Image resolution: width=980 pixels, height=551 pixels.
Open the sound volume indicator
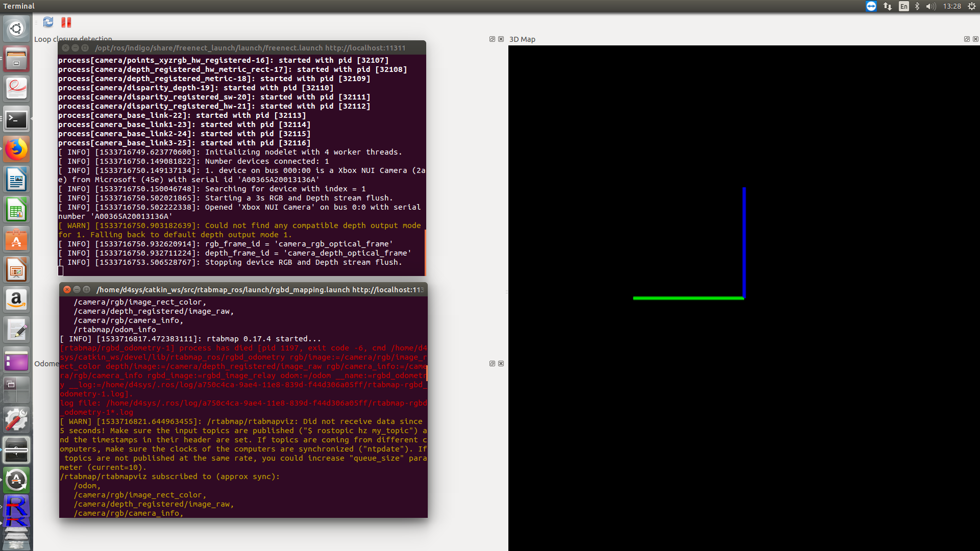tap(930, 6)
